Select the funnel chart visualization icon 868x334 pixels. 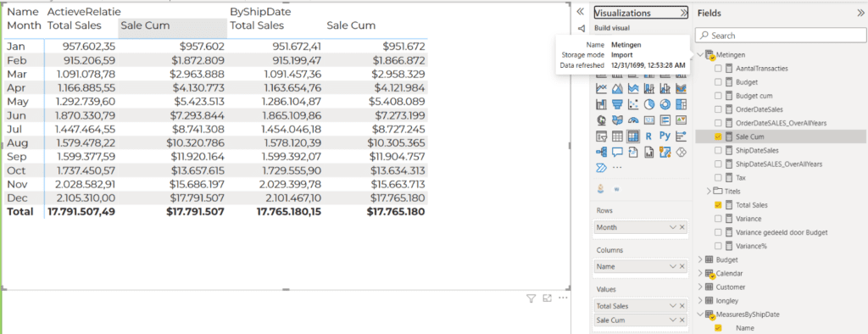617,104
